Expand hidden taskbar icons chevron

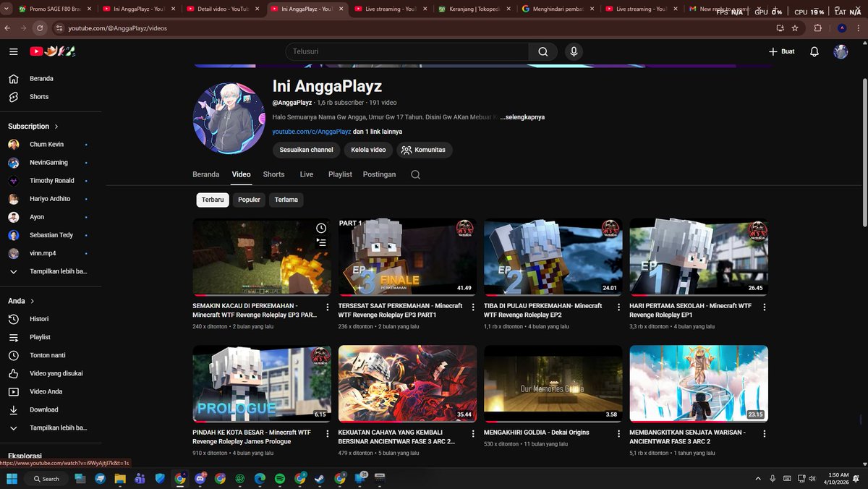(758, 478)
